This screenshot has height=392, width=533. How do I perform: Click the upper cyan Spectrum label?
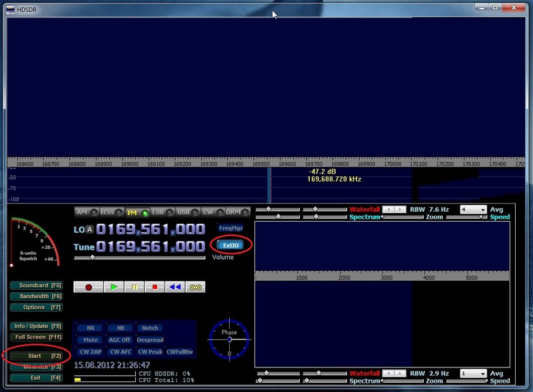(x=364, y=217)
